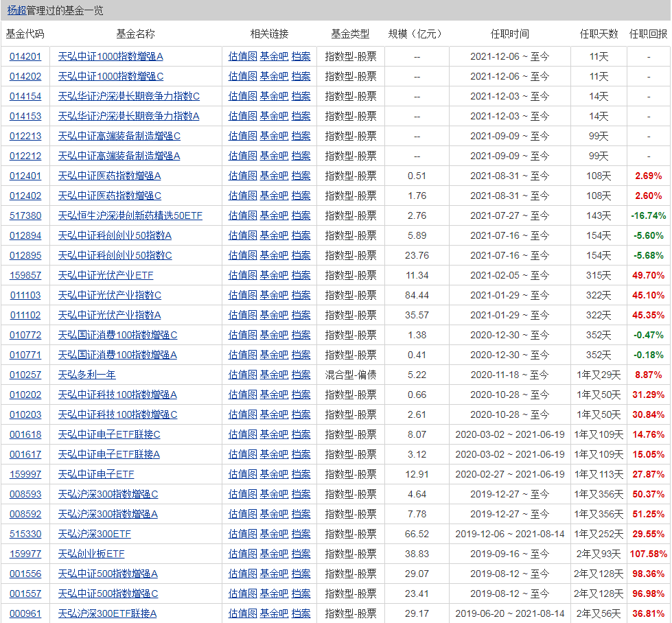The width and height of the screenshot is (672, 623).
Task: Open fund code 159977 link
Action: click(25, 554)
